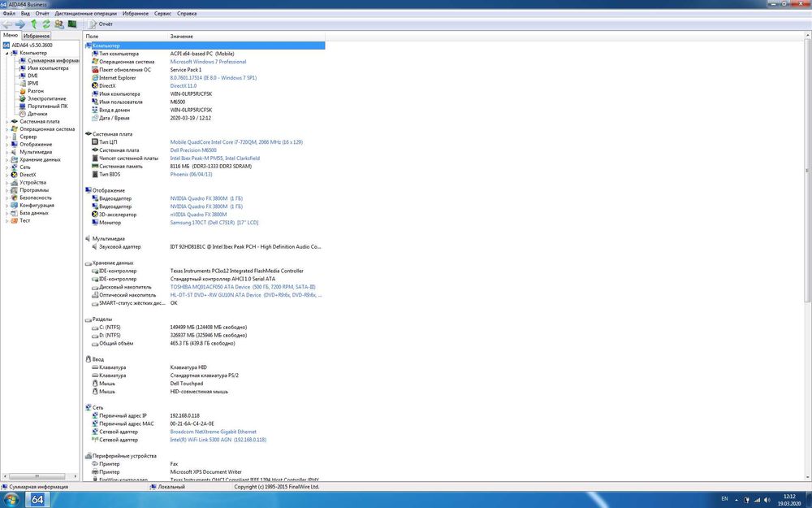This screenshot has width=812, height=508.
Task: Open the Дистанционные операции menu
Action: coord(85,14)
